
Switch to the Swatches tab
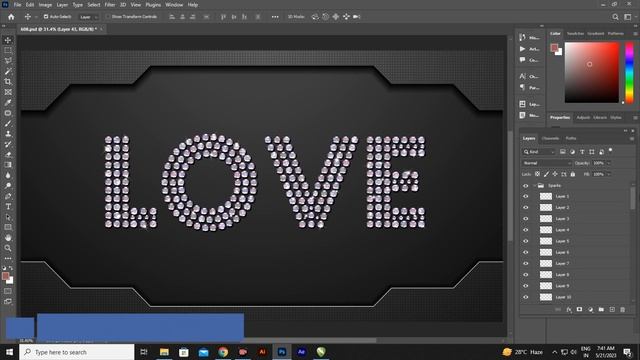click(x=575, y=33)
